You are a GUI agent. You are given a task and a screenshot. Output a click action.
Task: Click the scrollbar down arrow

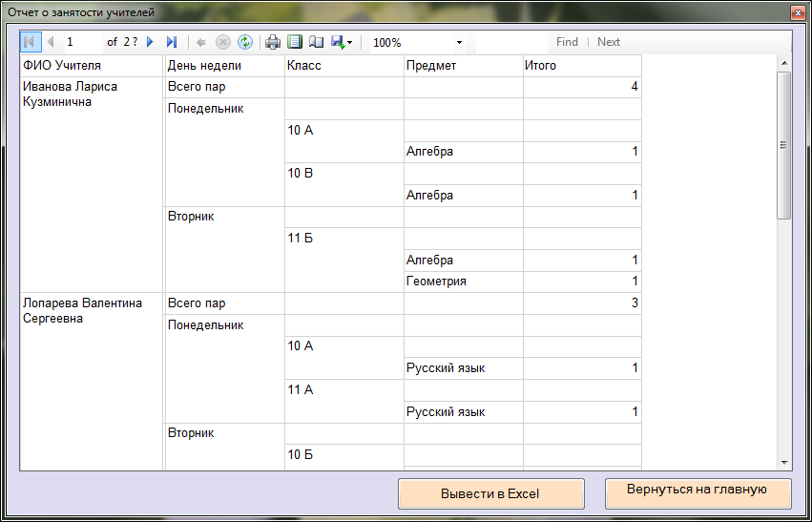[x=784, y=462]
